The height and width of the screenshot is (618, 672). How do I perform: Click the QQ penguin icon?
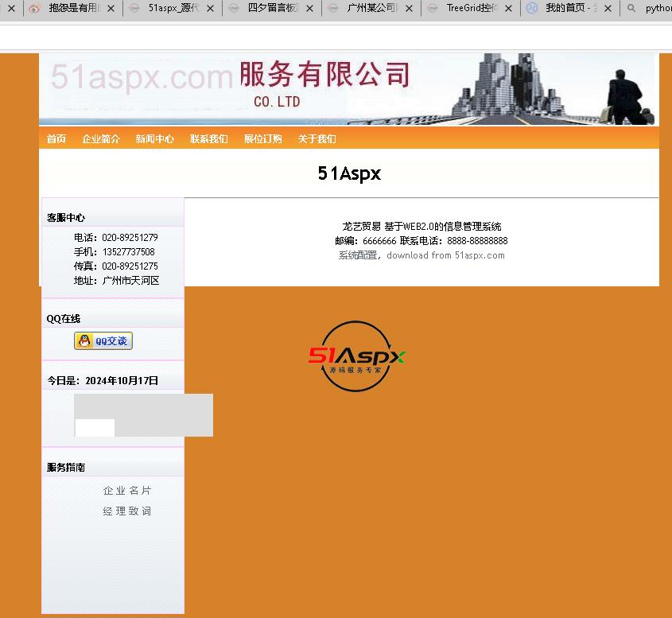pos(85,340)
